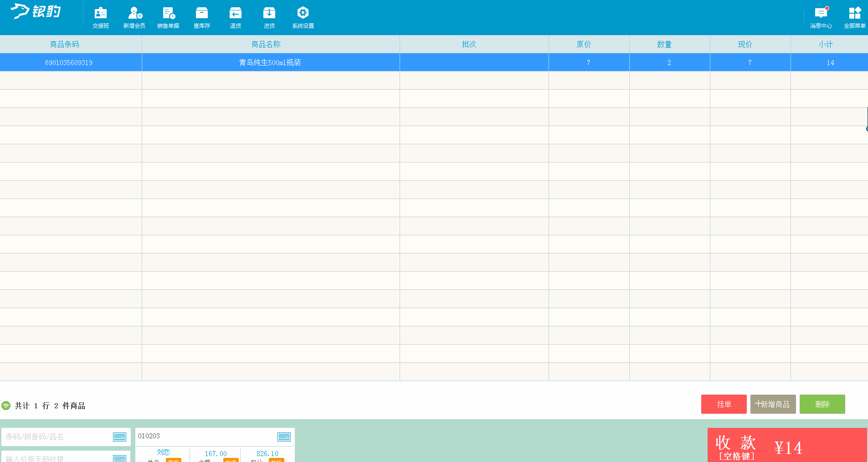Viewport: 868px width, 462px height.
Task: Click the 挂单 hold order button
Action: click(x=724, y=404)
